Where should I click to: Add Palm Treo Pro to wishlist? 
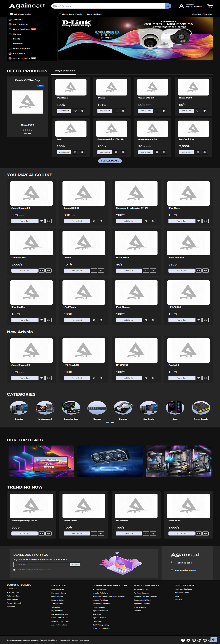pyautogui.click(x=199, y=270)
